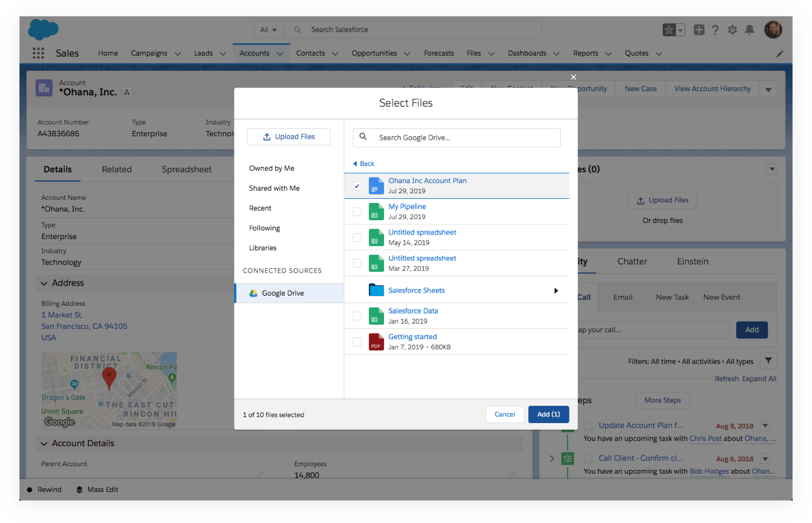Viewport: 812px width, 523px height.
Task: Select Google Drive connected source
Action: [x=283, y=293]
